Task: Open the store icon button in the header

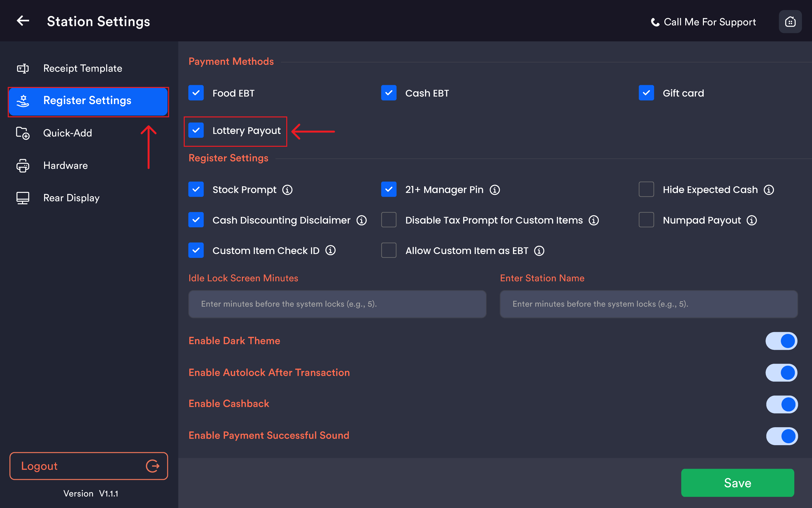Action: [790, 22]
